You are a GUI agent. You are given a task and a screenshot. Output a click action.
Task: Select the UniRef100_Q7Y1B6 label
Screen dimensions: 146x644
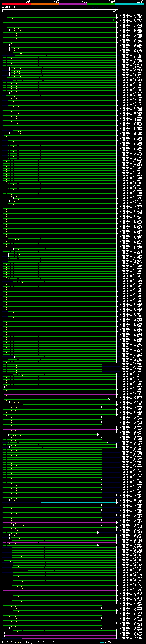[131, 95]
